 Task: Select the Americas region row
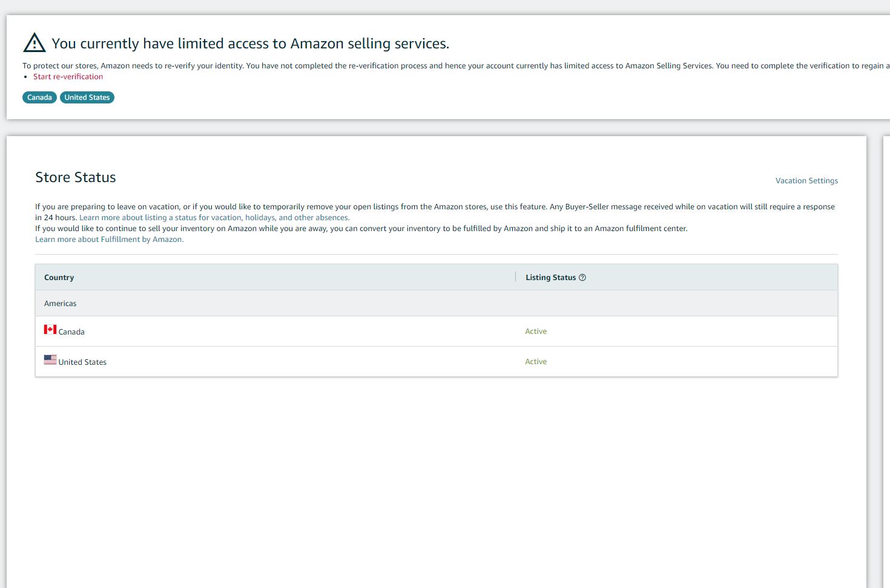[x=437, y=303]
